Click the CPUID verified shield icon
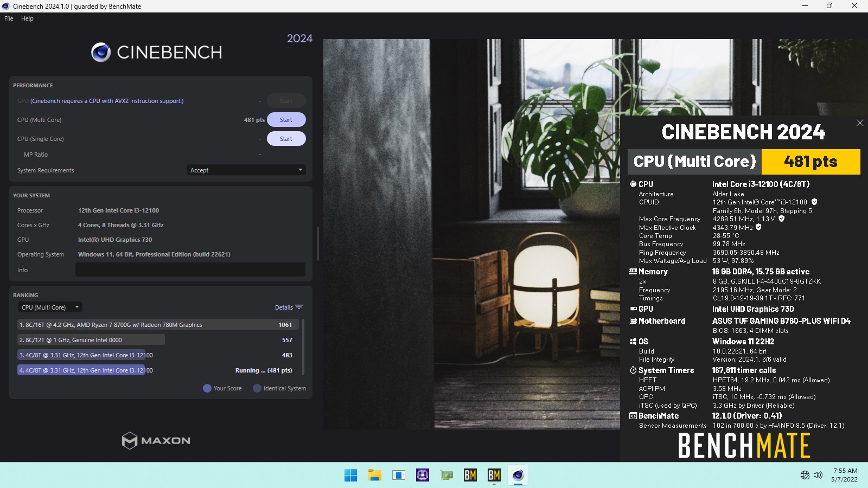 click(x=814, y=202)
